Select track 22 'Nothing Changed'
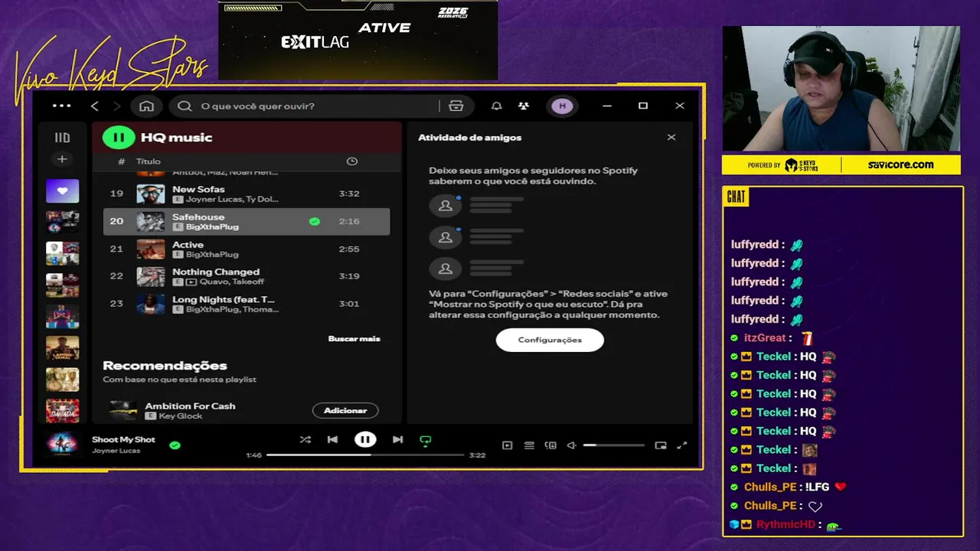Screen dimensions: 980x551 coord(247,276)
